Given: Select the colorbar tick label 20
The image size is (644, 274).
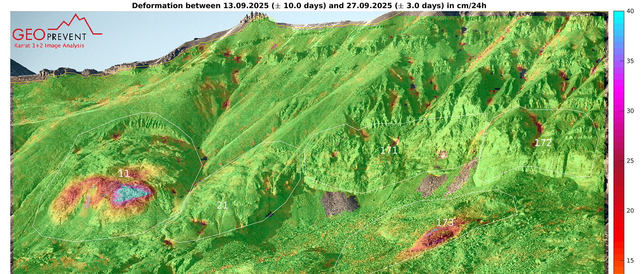Looking at the screenshot, I should 630,211.
